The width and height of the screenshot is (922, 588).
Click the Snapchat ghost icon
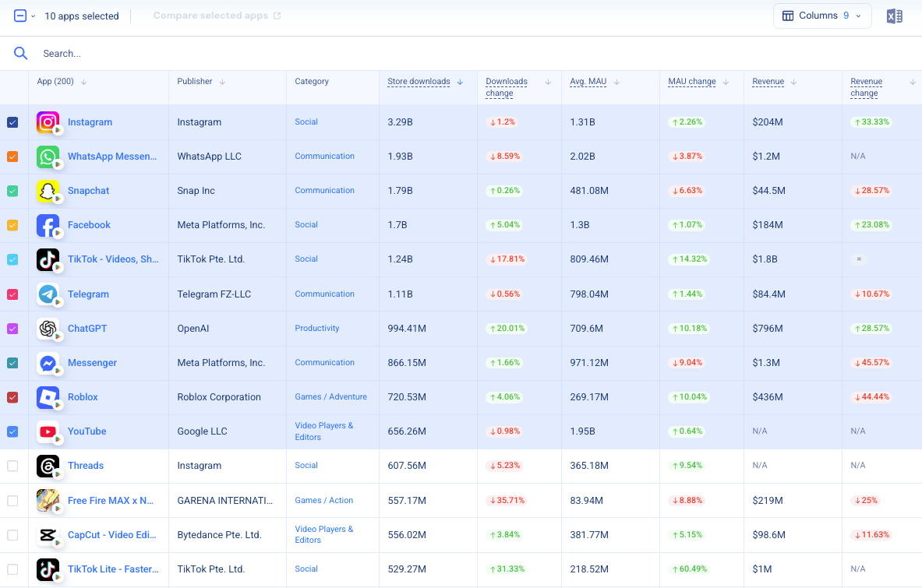[x=48, y=191]
